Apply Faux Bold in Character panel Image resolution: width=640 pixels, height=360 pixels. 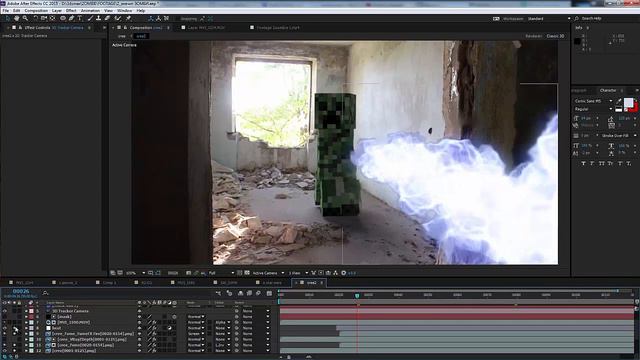click(583, 163)
